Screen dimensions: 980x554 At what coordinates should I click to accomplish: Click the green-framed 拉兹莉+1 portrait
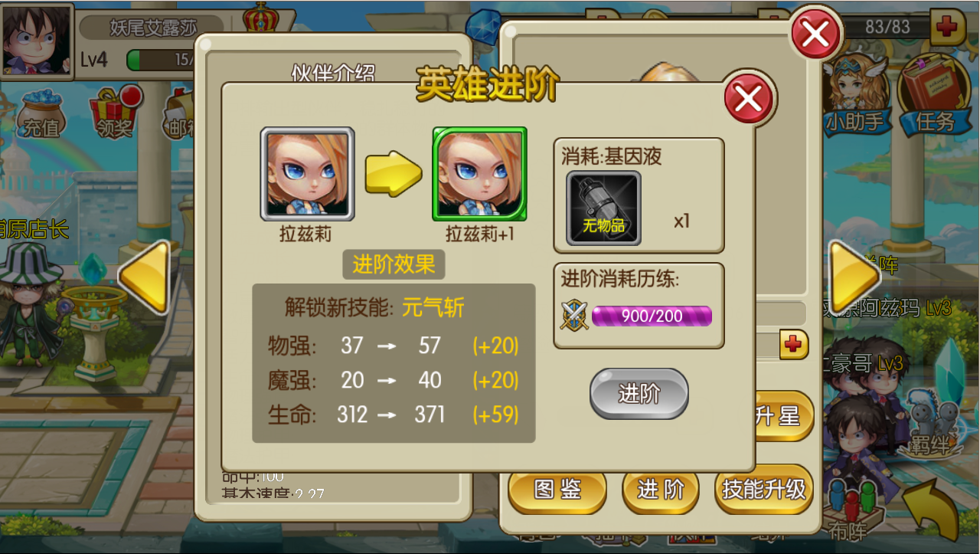click(x=480, y=174)
